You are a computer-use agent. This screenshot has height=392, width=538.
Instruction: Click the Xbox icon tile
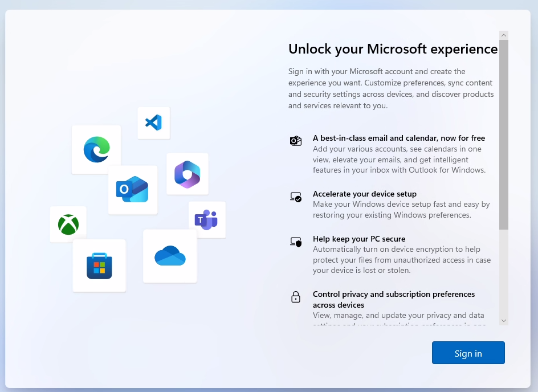tap(68, 224)
